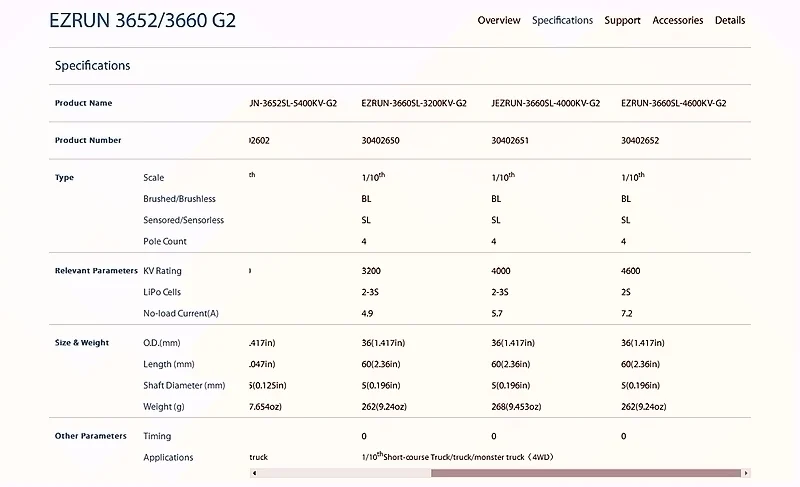Click the No-load Current(A) sub-label
800x487 pixels.
coord(181,314)
